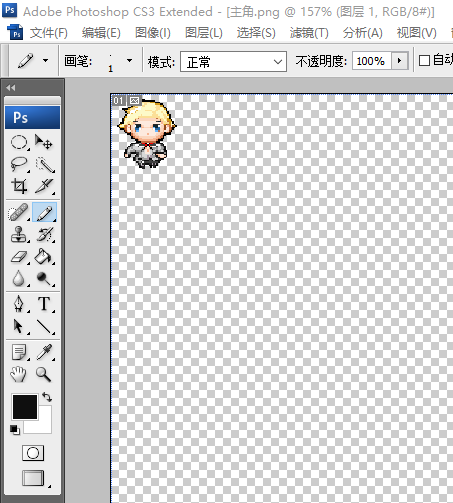Open the opacity slider arrow
453x503 pixels.
pyautogui.click(x=399, y=61)
